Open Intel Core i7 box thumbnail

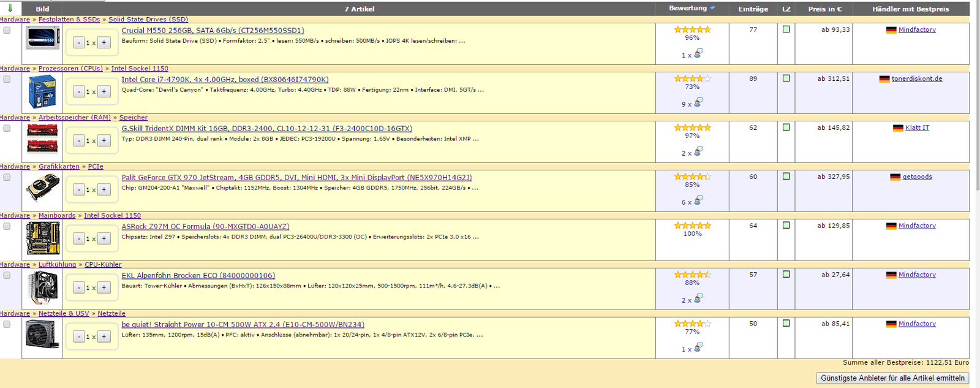point(42,92)
